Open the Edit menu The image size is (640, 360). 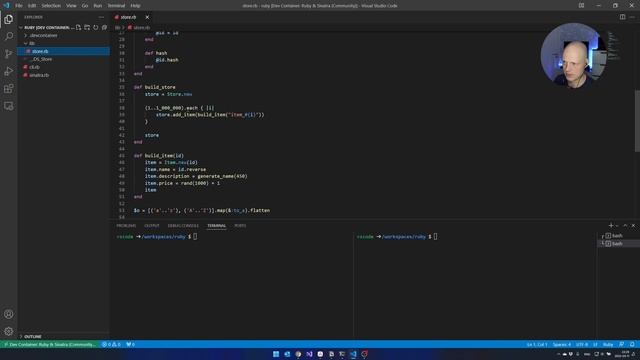tap(32, 6)
